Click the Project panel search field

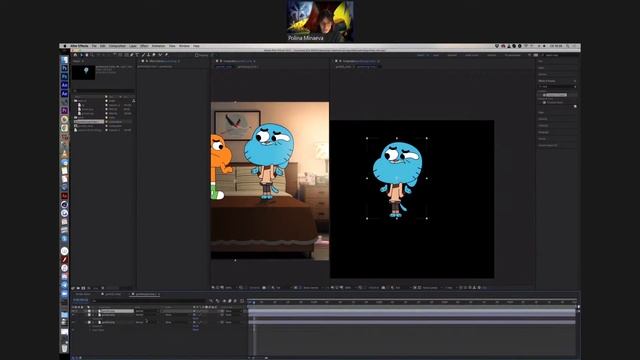coord(104,91)
